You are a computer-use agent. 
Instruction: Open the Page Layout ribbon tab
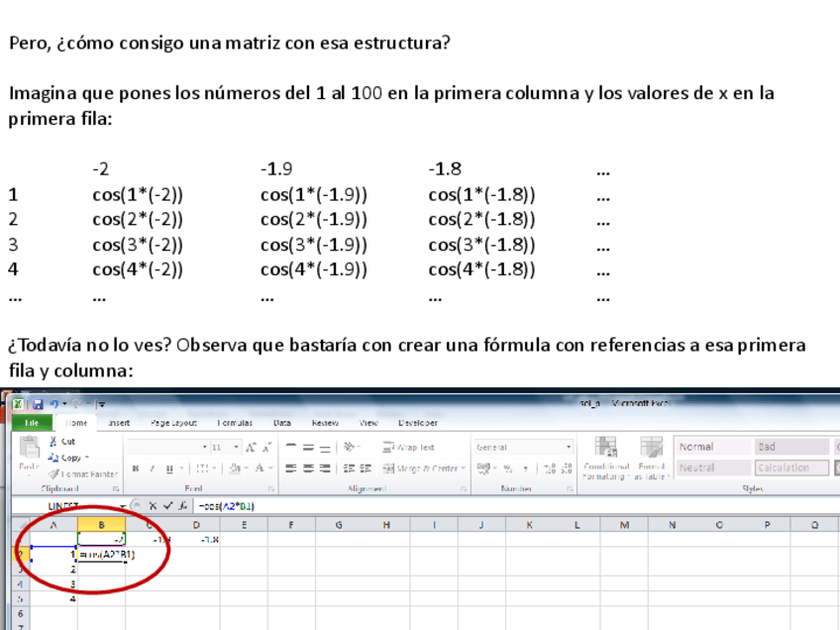pos(173,422)
